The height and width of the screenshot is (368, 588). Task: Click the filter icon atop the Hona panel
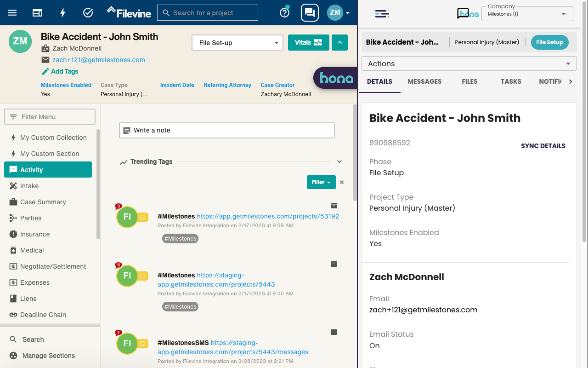point(382,14)
